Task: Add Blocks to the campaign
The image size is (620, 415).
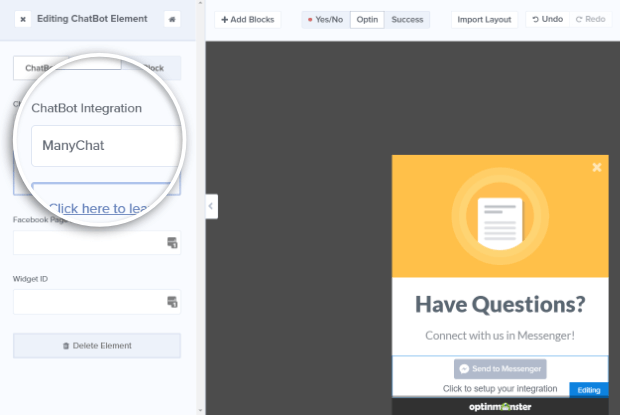Action: tap(248, 20)
